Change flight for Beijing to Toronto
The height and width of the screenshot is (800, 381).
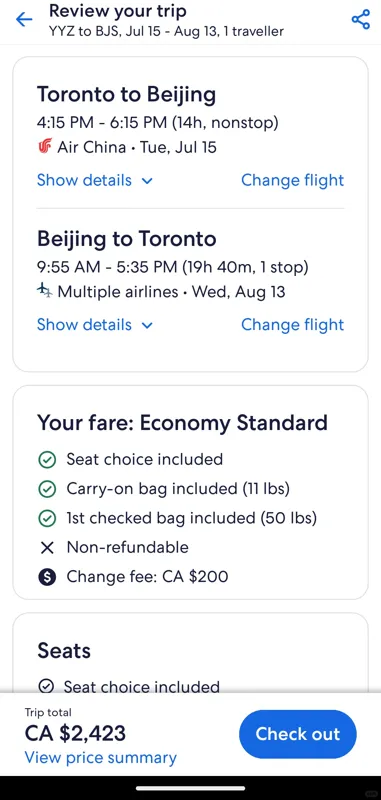point(293,324)
